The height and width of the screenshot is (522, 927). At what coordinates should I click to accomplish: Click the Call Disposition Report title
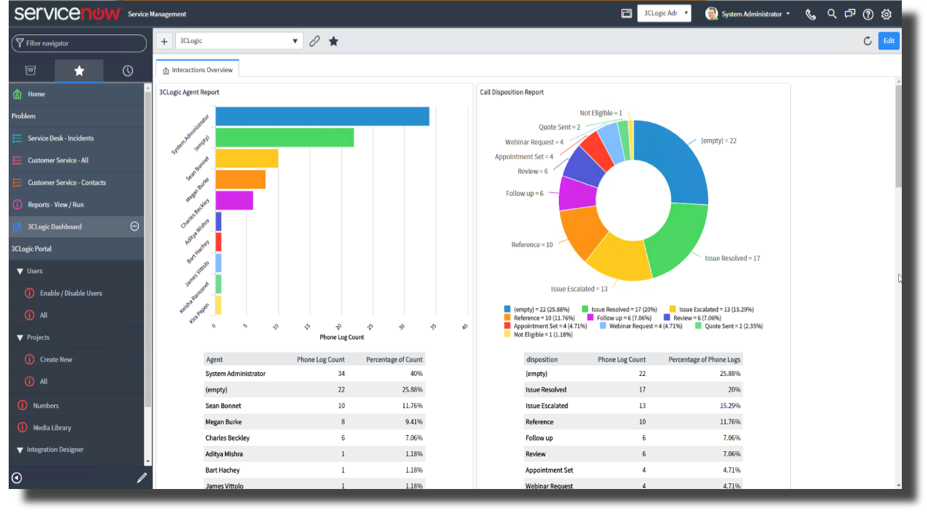click(x=511, y=92)
